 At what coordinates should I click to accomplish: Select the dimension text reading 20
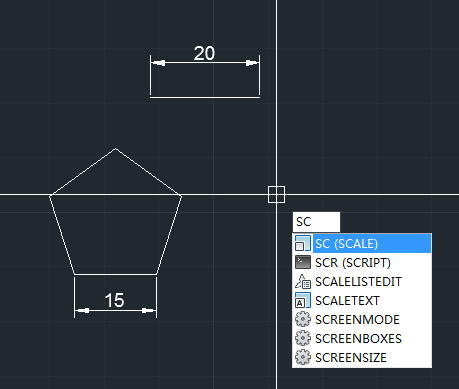click(x=204, y=53)
